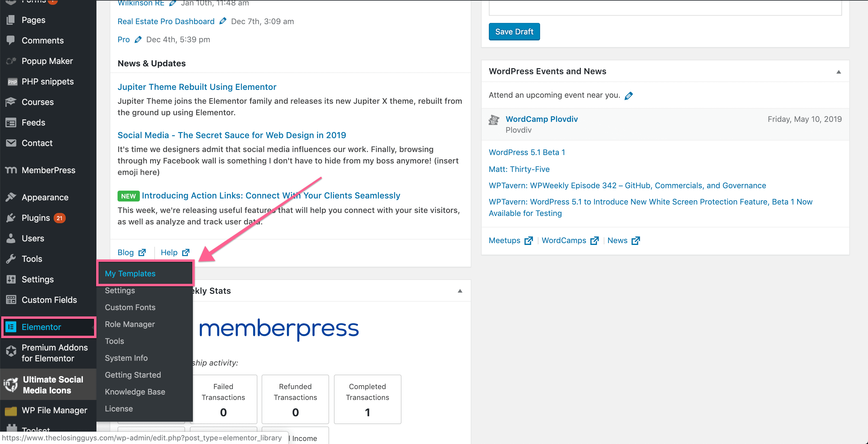Click the Quick Draft content text field
Viewport: 868px width, 444px height.
point(665,8)
